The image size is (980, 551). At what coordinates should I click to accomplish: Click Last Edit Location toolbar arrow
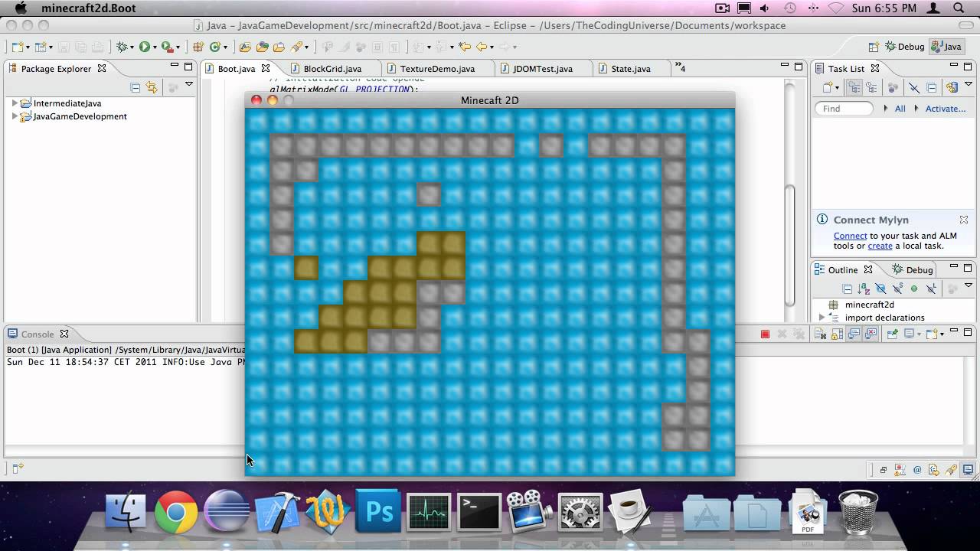(464, 47)
